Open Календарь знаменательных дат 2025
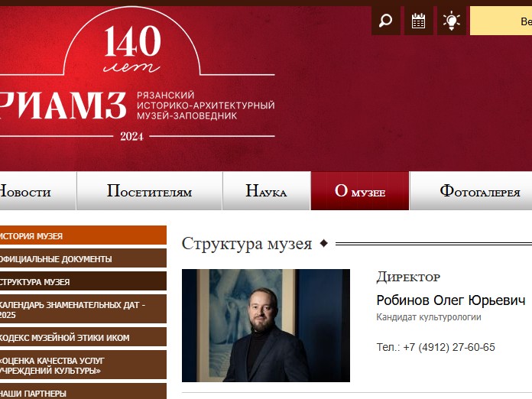 coord(83,309)
